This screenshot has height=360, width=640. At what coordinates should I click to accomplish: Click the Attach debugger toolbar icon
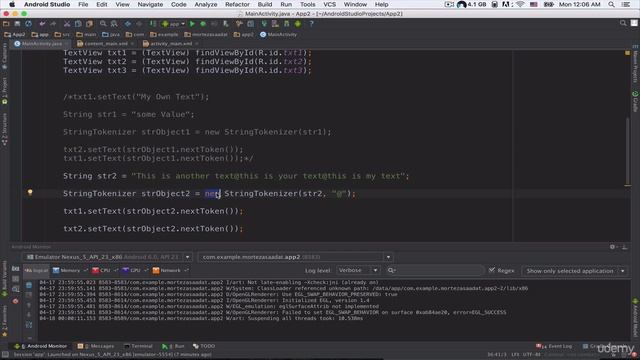(x=225, y=24)
